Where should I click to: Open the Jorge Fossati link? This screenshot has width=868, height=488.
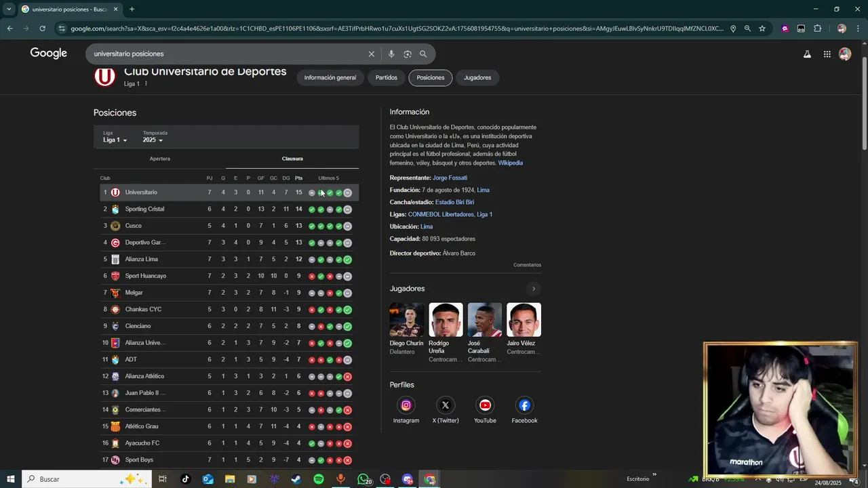tap(450, 178)
